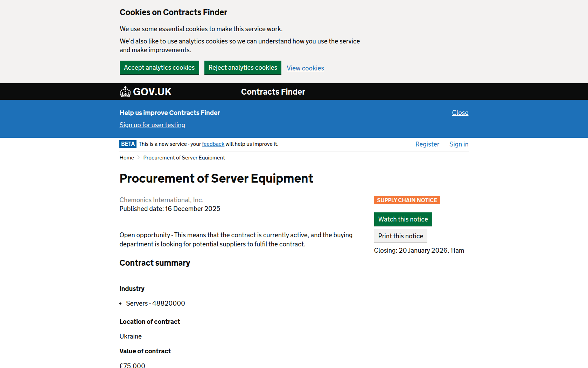This screenshot has width=588, height=368.
Task: Click the orange Supply Chain Notice tag
Action: point(407,200)
